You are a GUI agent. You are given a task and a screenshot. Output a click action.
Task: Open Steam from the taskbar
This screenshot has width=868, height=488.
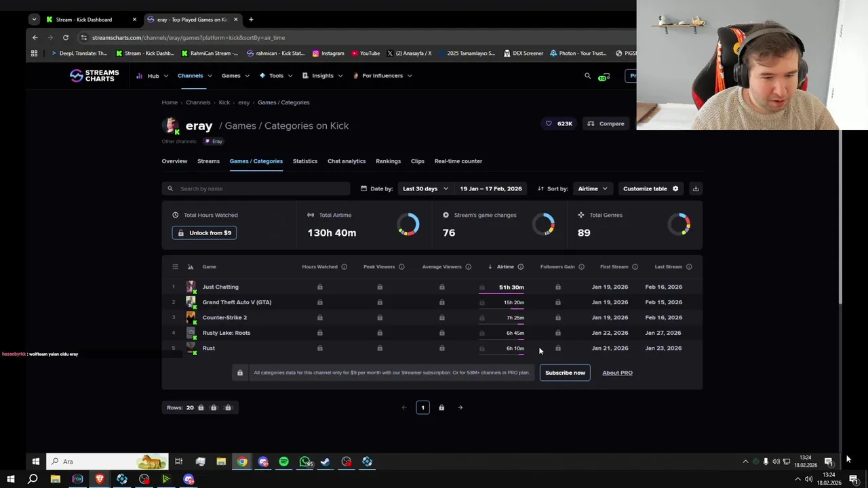click(325, 462)
